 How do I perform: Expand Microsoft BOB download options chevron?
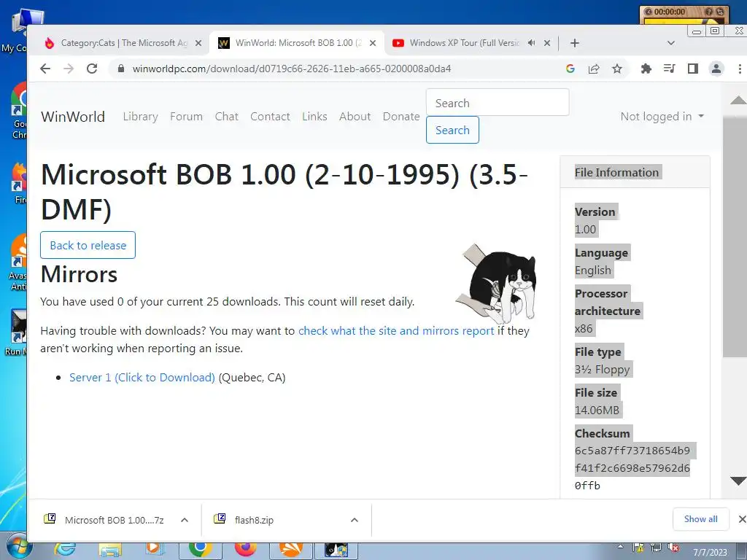coord(185,520)
